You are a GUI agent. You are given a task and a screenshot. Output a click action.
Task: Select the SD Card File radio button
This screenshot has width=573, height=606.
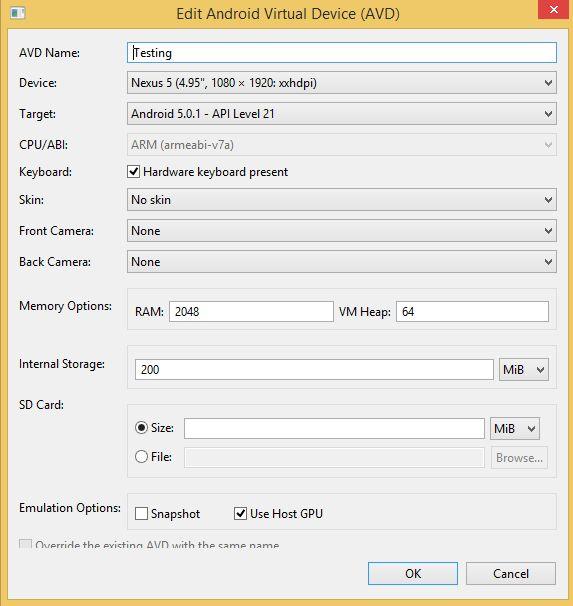coord(141,456)
